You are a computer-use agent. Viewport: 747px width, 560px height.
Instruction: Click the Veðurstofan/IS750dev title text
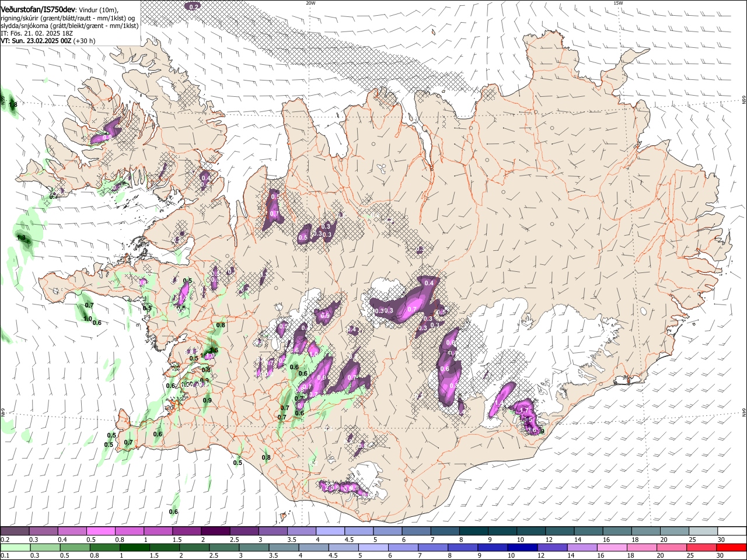38,10
